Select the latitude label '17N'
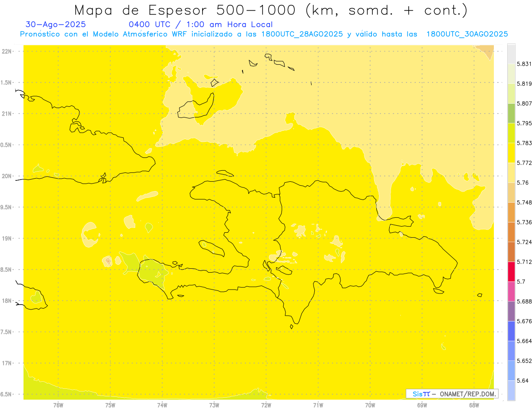 (x=8, y=363)
